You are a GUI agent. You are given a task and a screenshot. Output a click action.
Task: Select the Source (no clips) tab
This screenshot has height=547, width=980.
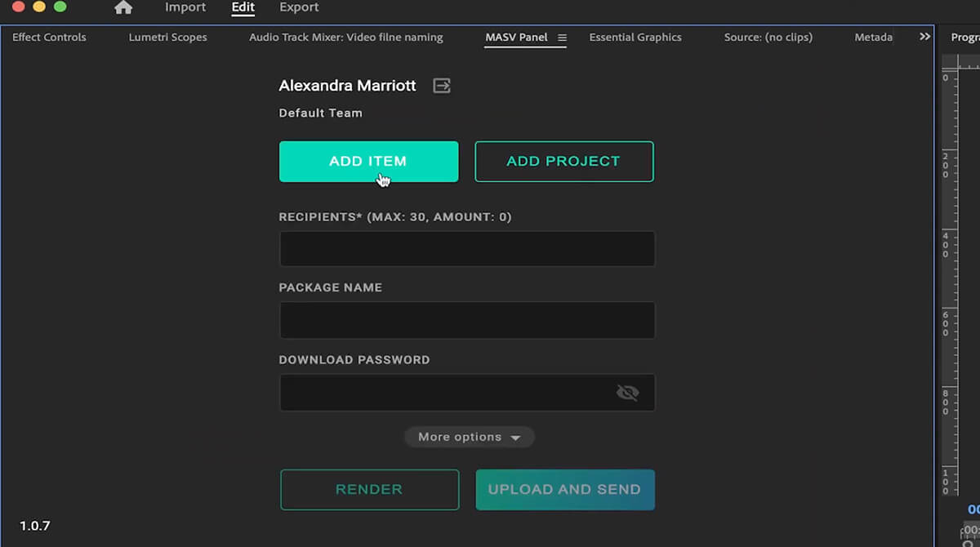pos(767,37)
